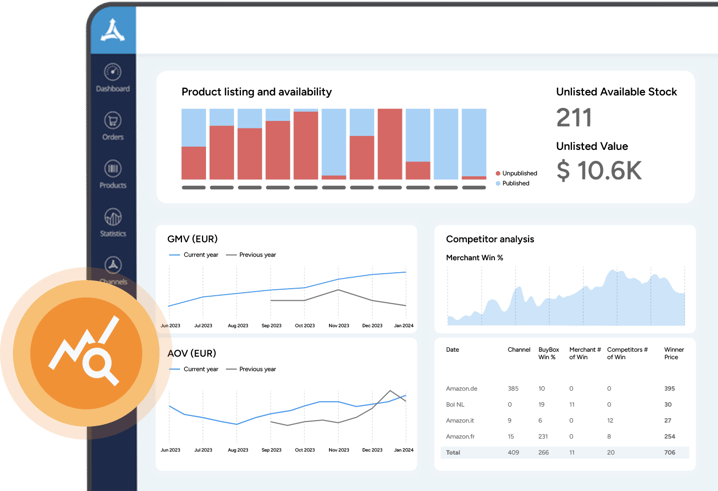Click Total row Winner Price 706
Image resolution: width=718 pixels, height=491 pixels.
[669, 453]
